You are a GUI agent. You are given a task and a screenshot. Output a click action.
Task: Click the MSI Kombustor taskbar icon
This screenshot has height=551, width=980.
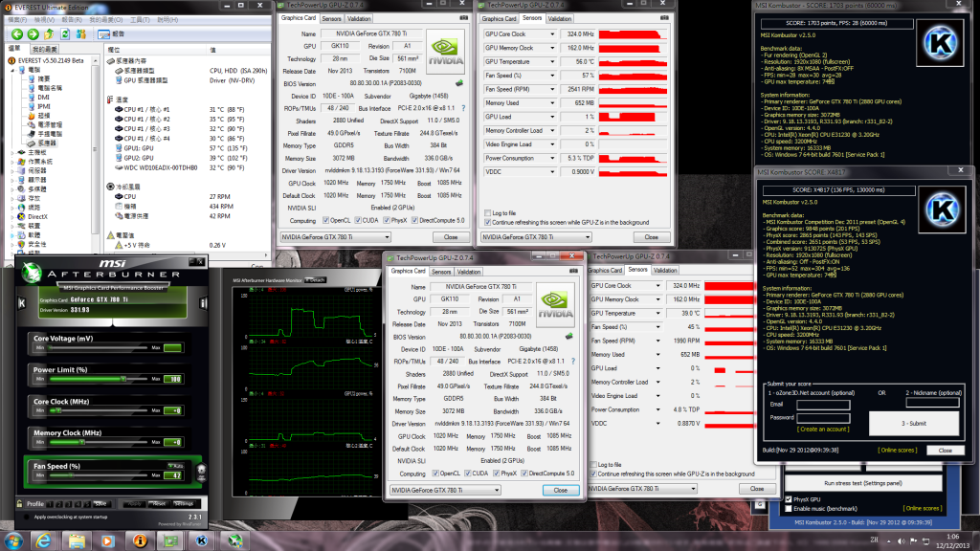pos(202,540)
